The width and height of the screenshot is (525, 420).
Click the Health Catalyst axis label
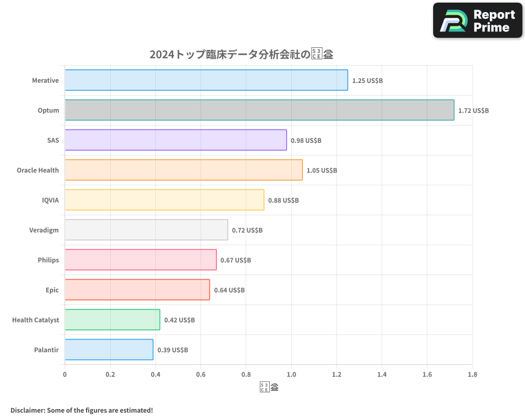[36, 320]
